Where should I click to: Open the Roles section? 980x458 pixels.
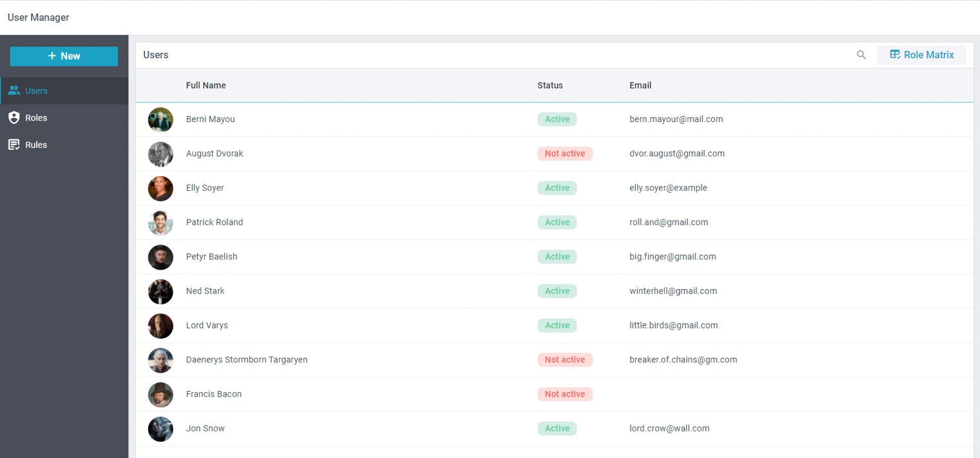[x=36, y=118]
